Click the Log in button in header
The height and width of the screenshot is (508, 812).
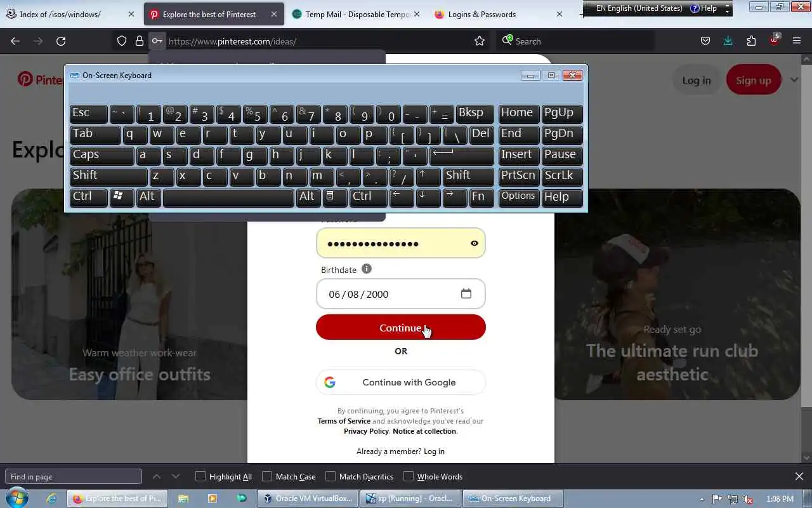pos(697,80)
